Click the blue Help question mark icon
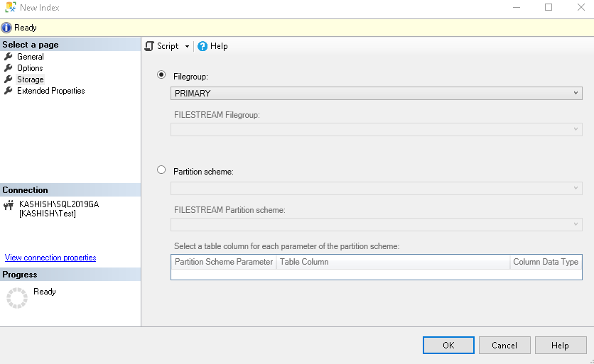Viewport: 594px width, 364px height. point(202,46)
